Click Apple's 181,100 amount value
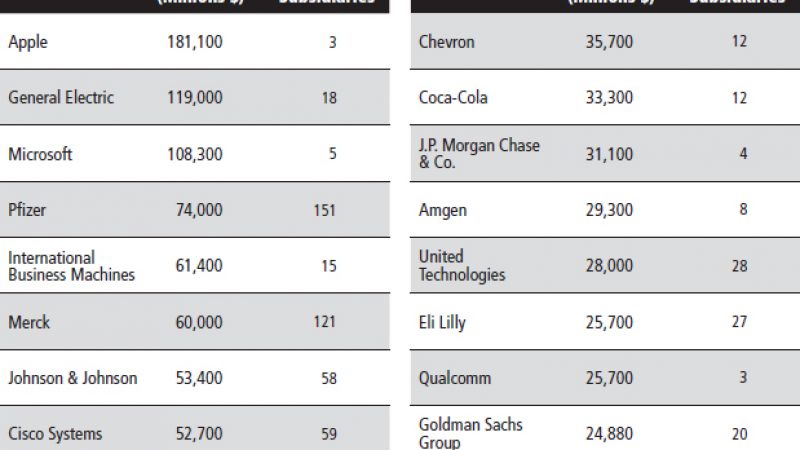The image size is (800, 450). [195, 42]
